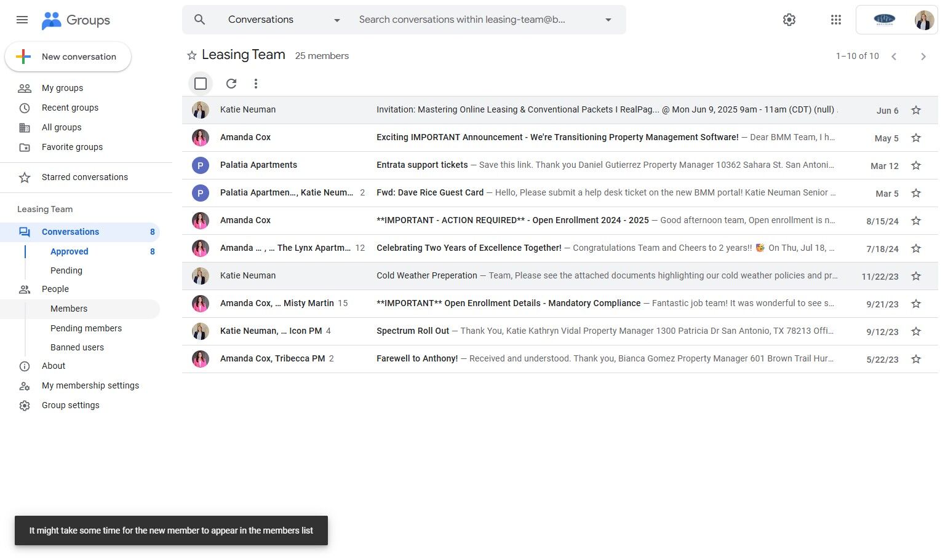This screenshot has width=948, height=560.
Task: Star the Leasing Team group
Action: coord(192,56)
